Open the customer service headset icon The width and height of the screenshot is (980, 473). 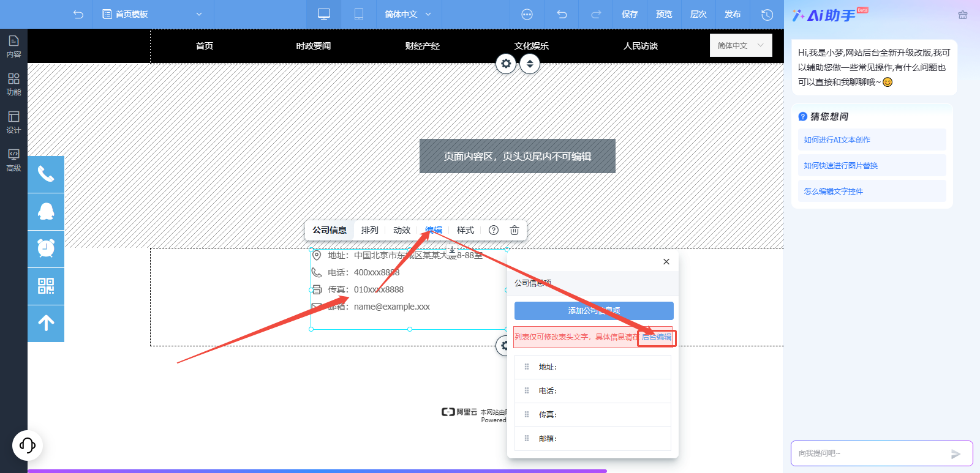[28, 445]
